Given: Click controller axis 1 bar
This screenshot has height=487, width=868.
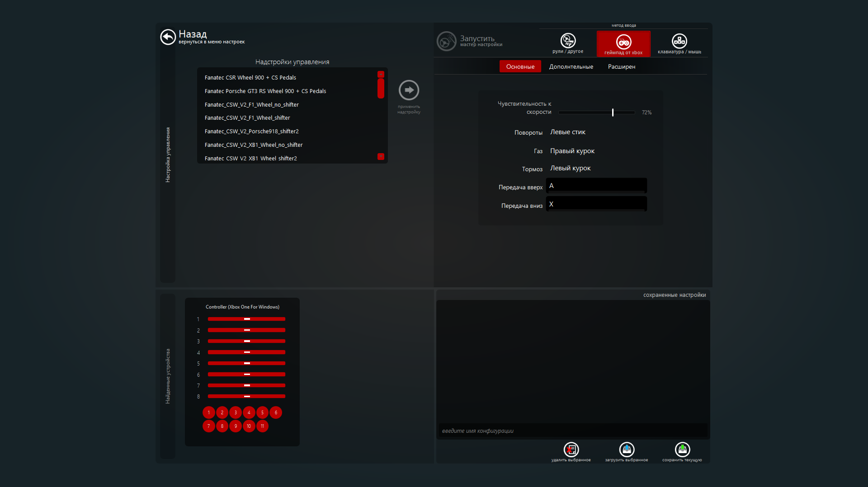Looking at the screenshot, I should (246, 319).
